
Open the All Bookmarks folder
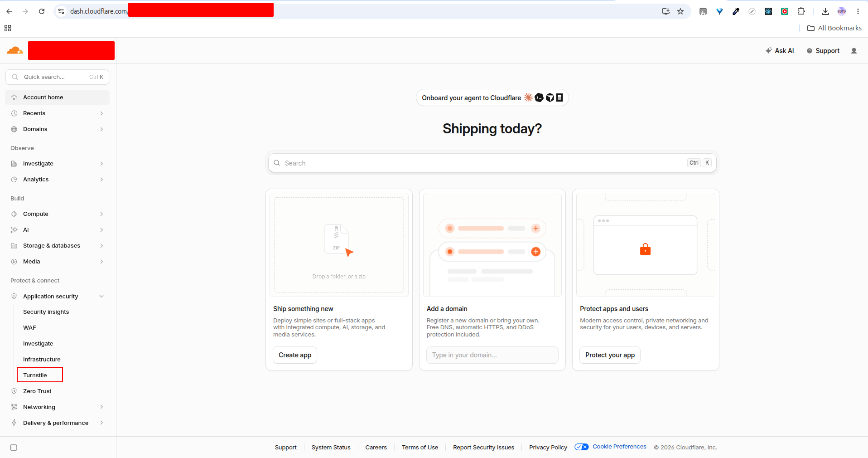tap(834, 28)
